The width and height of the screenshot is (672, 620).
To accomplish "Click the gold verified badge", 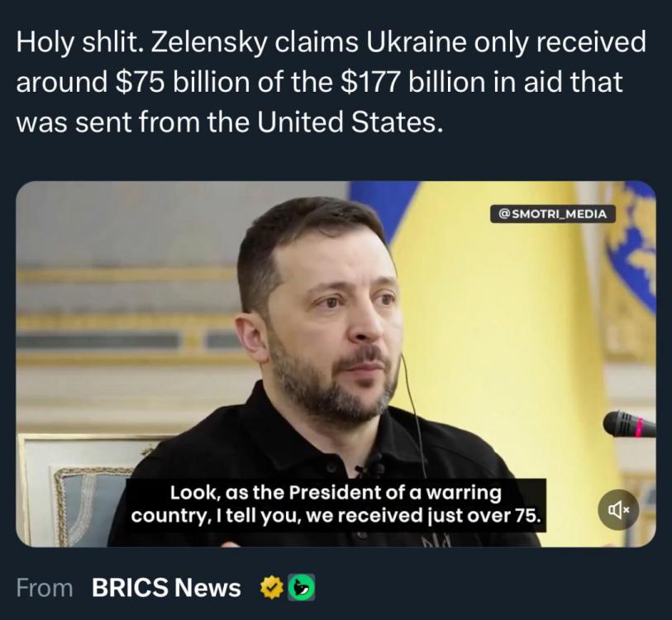I will tap(270, 588).
